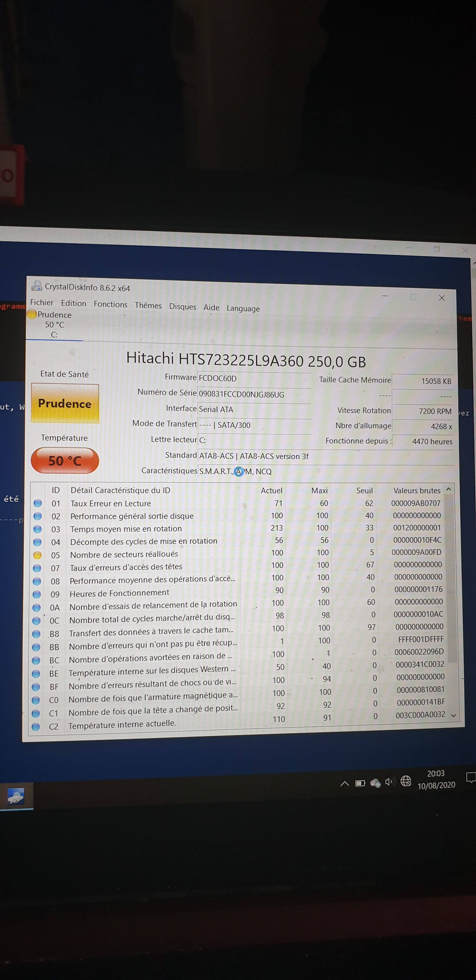Screen dimensions: 476x980
Task: Click the blue status dot for ID BF
Action: [36, 687]
